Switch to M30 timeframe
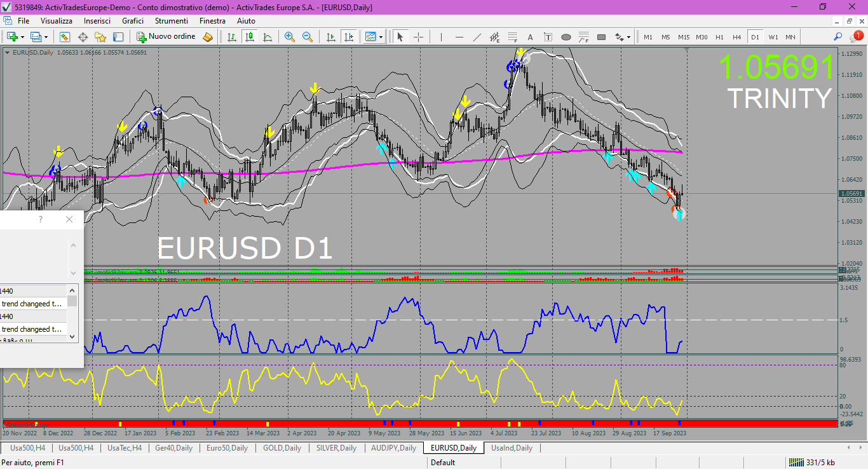The width and height of the screenshot is (868, 469). [702, 37]
